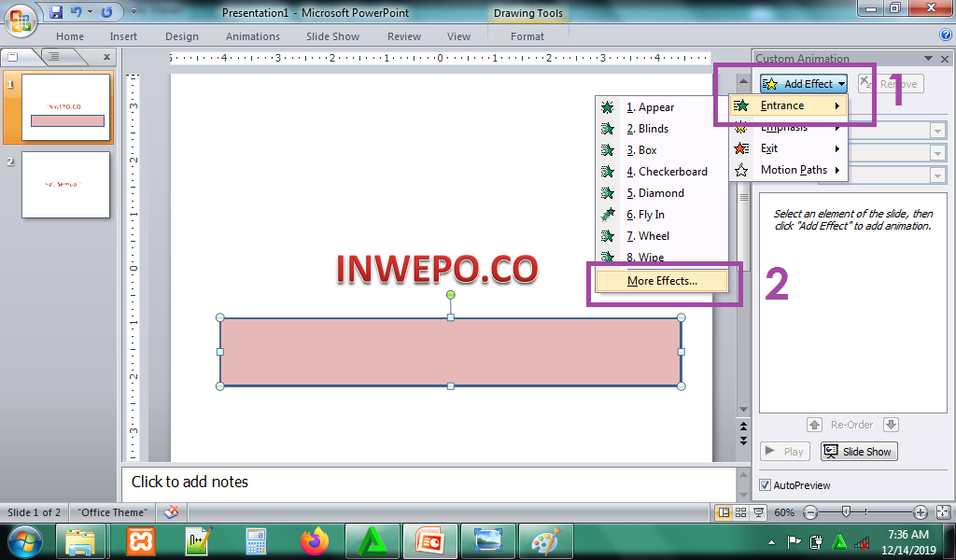Choose the Blinds entrance effect
The width and height of the screenshot is (956, 560).
662,129
